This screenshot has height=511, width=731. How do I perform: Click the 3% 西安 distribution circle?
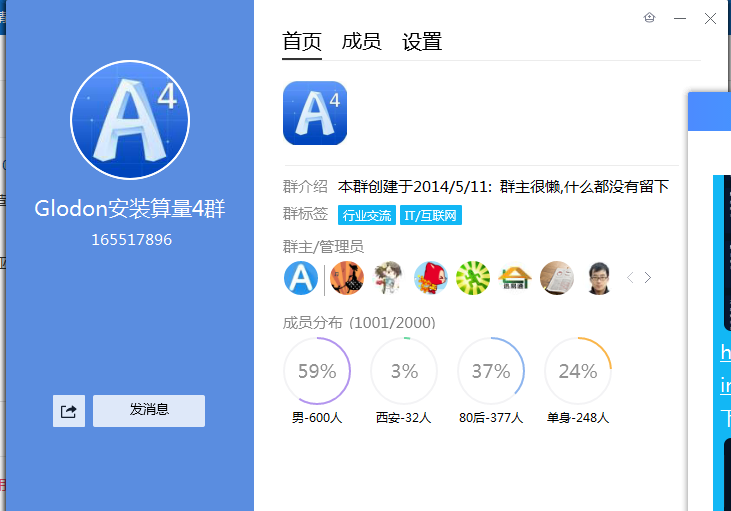[404, 371]
